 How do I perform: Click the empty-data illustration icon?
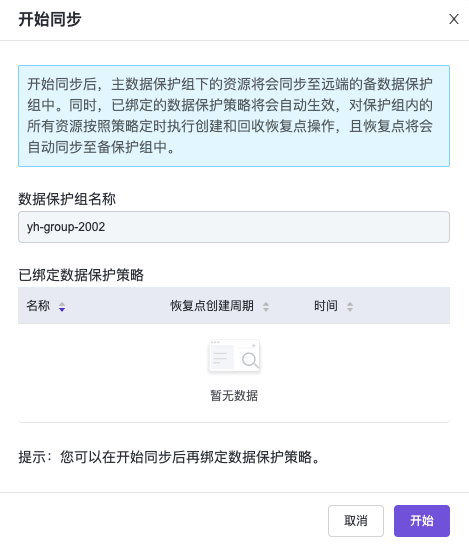pyautogui.click(x=234, y=356)
